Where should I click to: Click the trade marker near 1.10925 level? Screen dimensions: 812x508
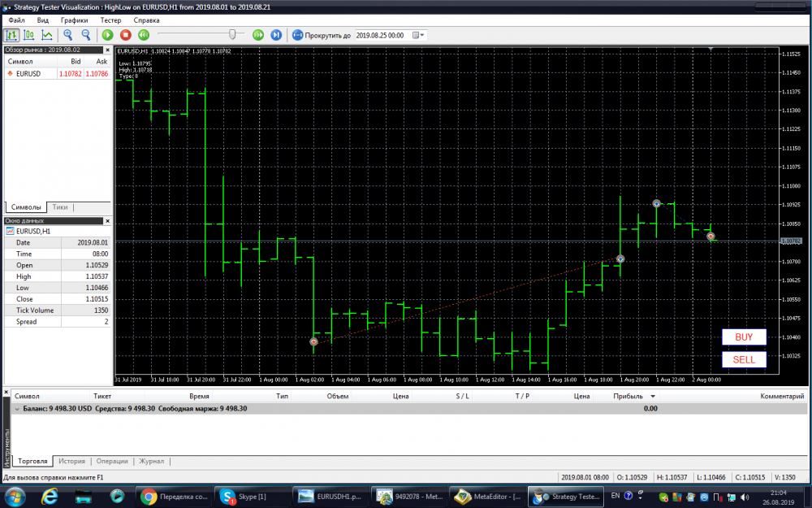tap(657, 204)
